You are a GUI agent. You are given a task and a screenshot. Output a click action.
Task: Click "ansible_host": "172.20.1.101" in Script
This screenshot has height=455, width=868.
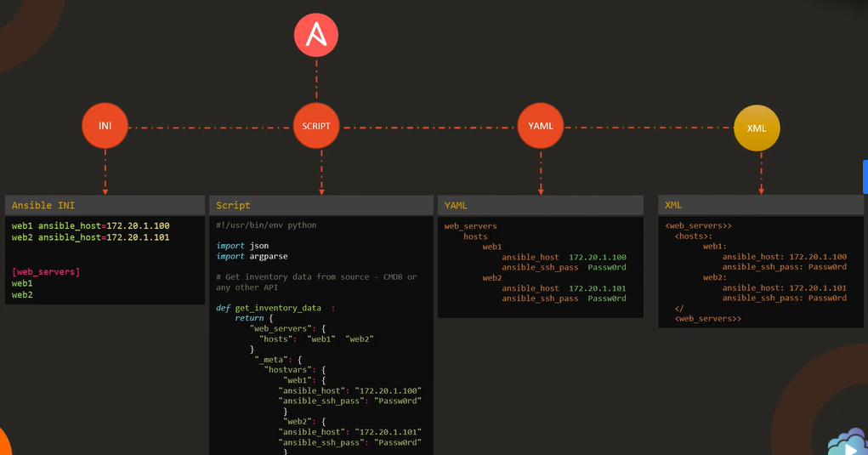point(350,432)
